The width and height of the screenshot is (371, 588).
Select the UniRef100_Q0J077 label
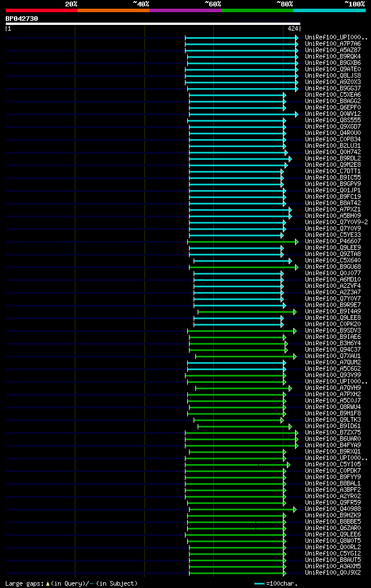333,273
